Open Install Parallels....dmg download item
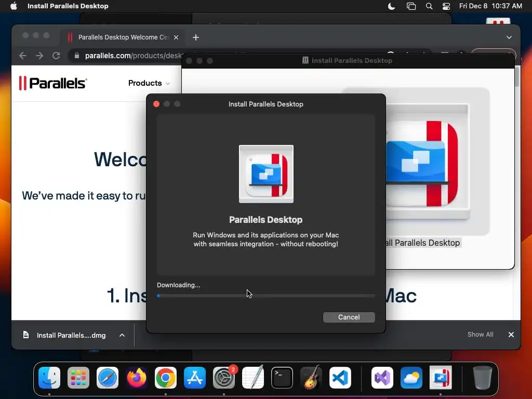Image resolution: width=532 pixels, height=399 pixels. click(x=71, y=335)
